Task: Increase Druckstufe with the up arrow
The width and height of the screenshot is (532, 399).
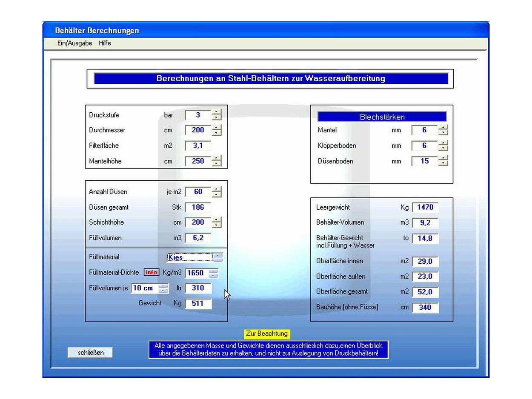Action: pos(217,112)
